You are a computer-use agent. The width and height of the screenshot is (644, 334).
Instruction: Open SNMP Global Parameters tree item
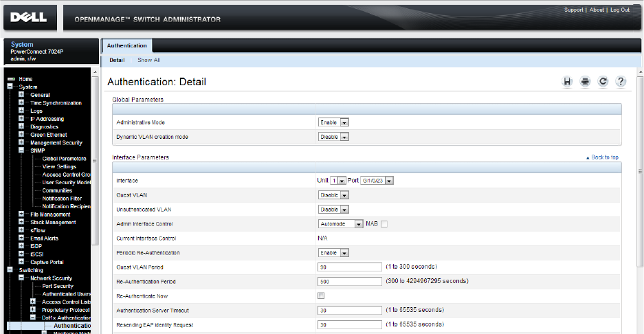pos(64,159)
